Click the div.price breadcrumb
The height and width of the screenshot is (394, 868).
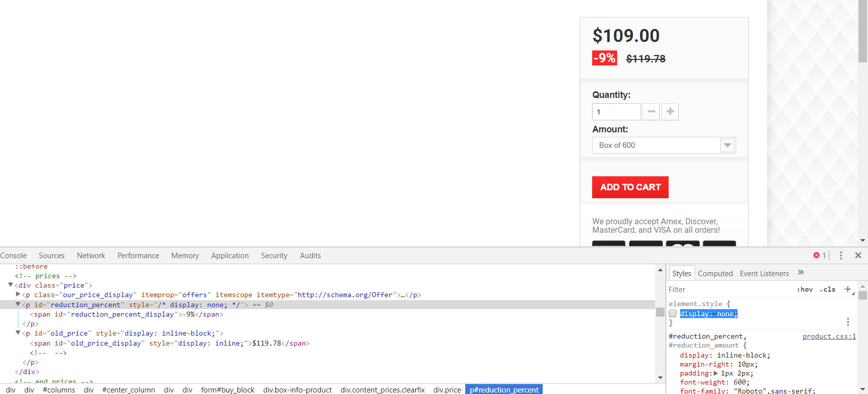[x=447, y=390]
